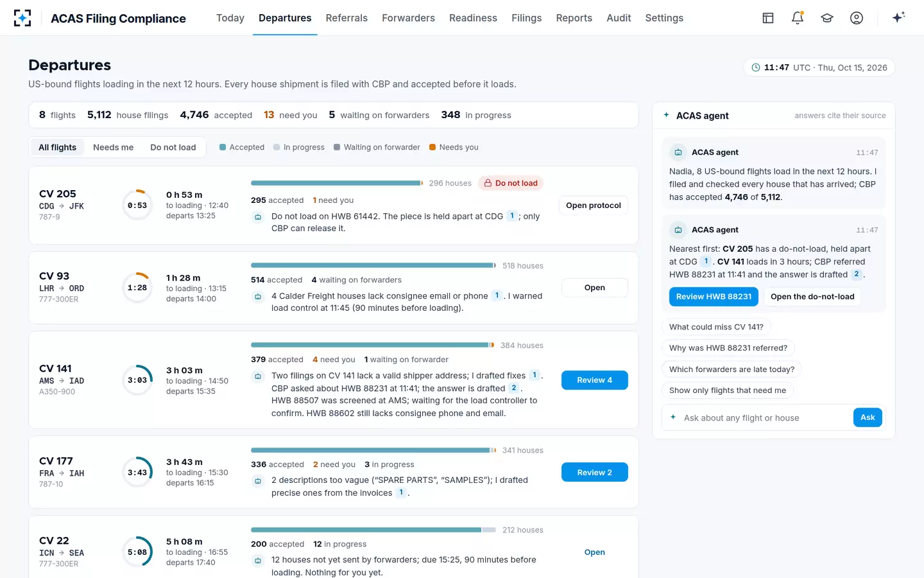Screen dimensions: 924x578
Task: Open the CV 22 flight link
Action: (594, 552)
